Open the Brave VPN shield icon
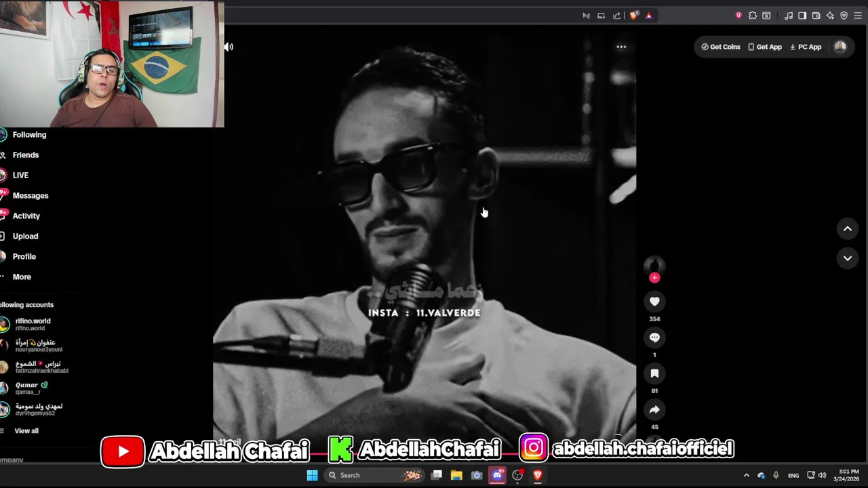Screen dimensions: 868x488 tap(844, 16)
